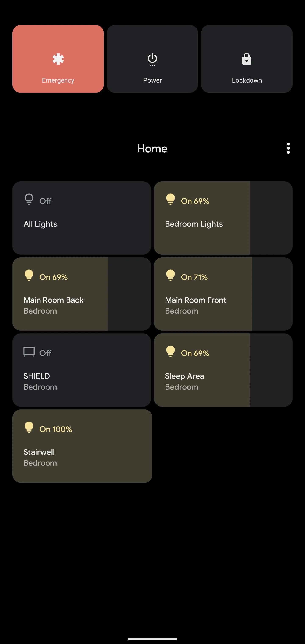
Task: Tap the Emergency label text
Action: (58, 80)
